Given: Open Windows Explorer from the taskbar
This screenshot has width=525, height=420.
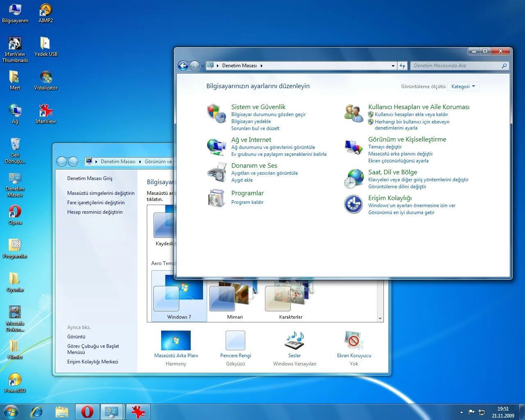Looking at the screenshot, I should [62, 412].
